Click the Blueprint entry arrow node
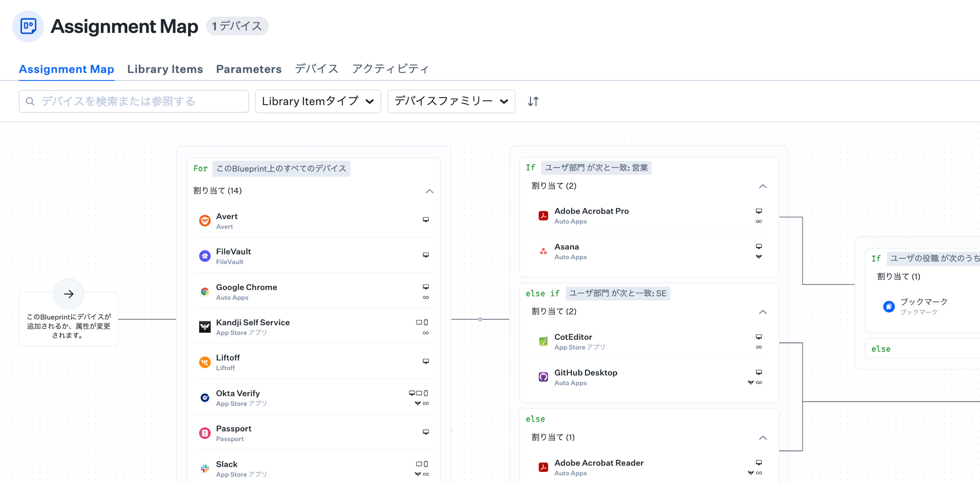980x483 pixels. pos(68,294)
